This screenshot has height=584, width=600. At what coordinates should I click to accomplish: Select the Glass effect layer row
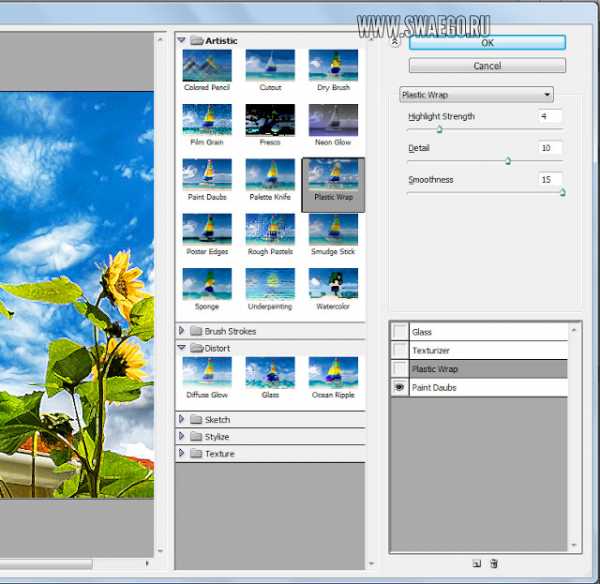489,331
